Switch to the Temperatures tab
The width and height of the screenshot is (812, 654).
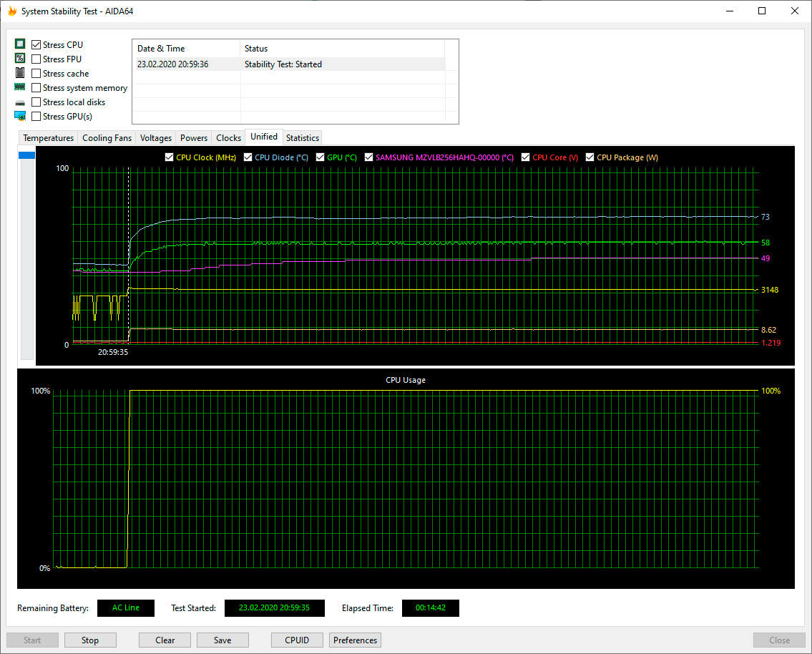[48, 138]
